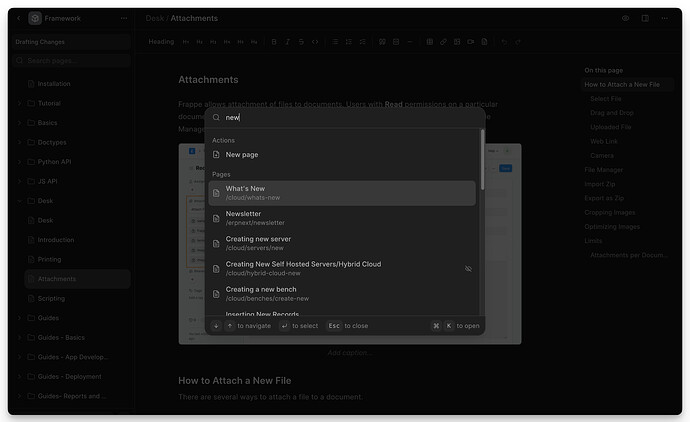Apply the H6 heading button

coord(254,42)
